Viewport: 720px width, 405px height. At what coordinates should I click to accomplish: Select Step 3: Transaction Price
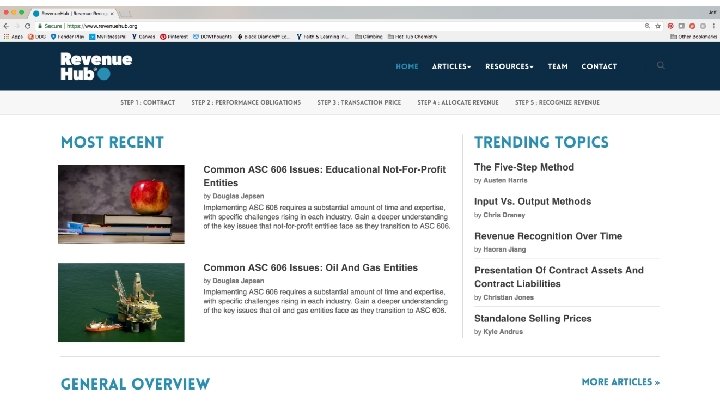(x=359, y=102)
